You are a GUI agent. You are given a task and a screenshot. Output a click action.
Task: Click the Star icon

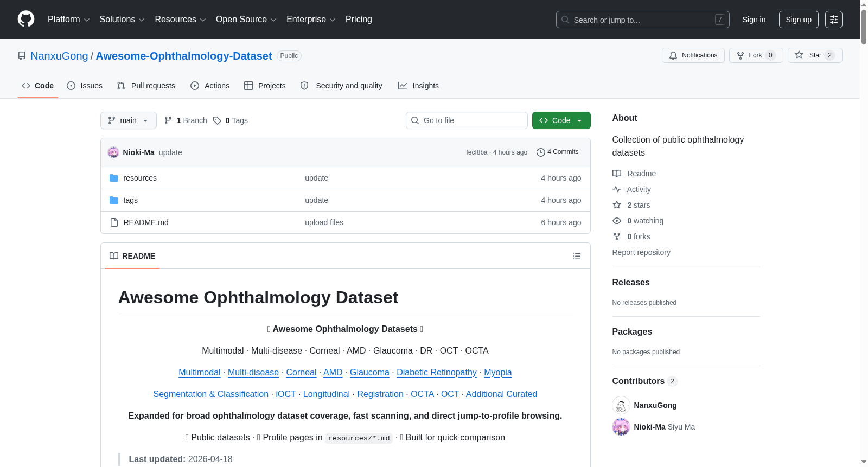click(799, 55)
